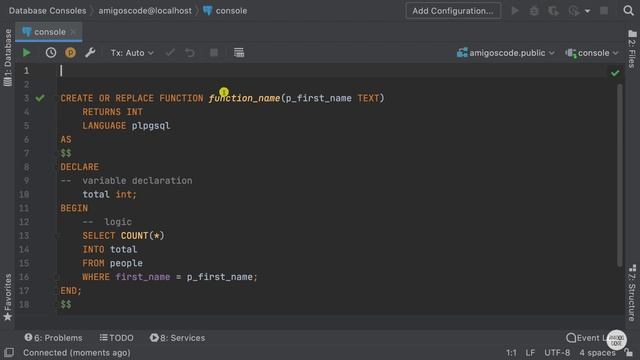Image resolution: width=640 pixels, height=360 pixels.
Task: Click the editor vertical scrollbar
Action: tap(620, 175)
